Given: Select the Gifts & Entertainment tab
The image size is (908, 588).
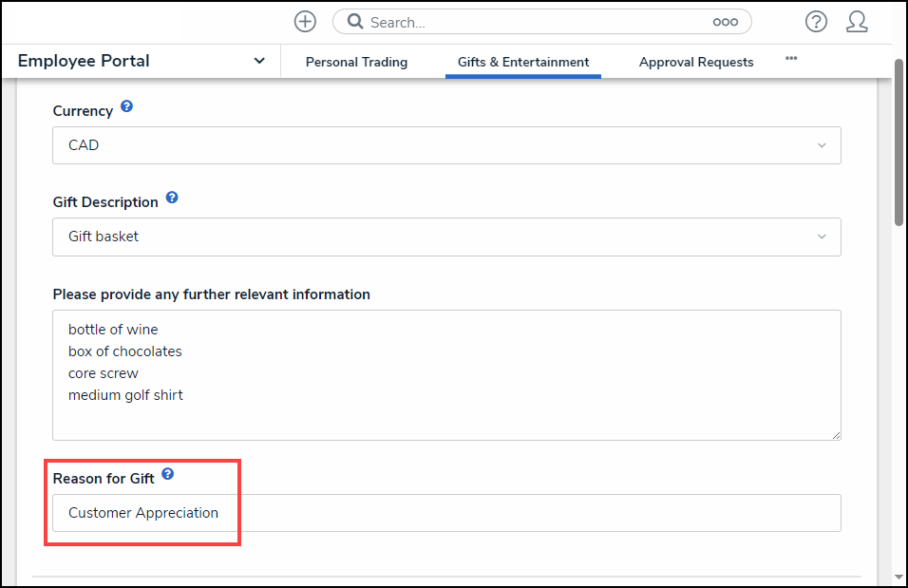Looking at the screenshot, I should pyautogui.click(x=523, y=62).
